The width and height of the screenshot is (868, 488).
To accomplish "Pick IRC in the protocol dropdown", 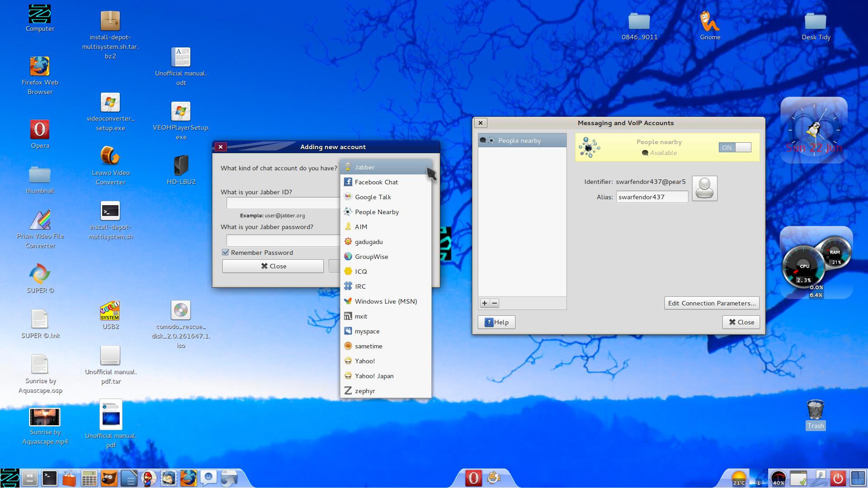I will [360, 286].
